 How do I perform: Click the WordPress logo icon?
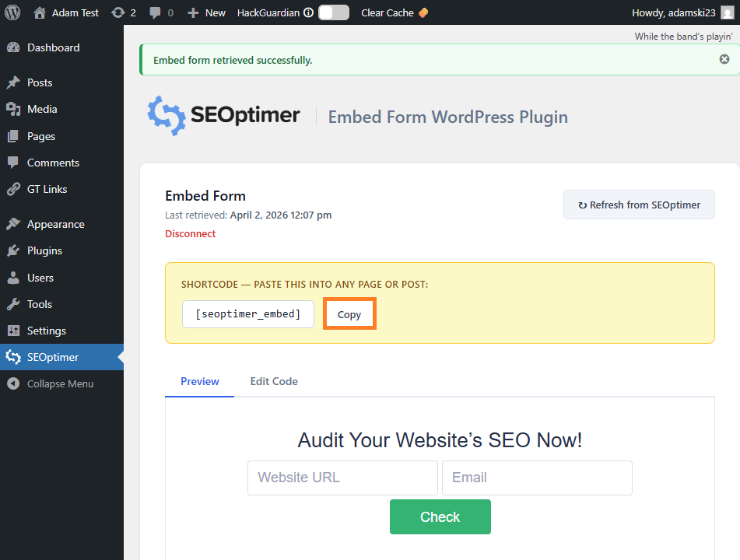12,12
